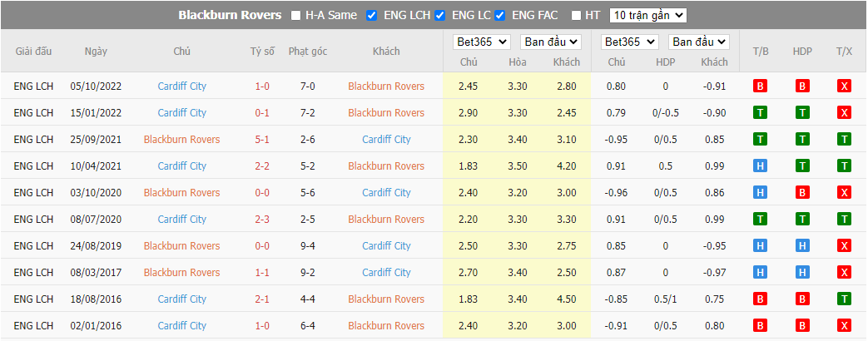Click the ENG LCH cell in the 02/01/2016 row

coord(33,325)
